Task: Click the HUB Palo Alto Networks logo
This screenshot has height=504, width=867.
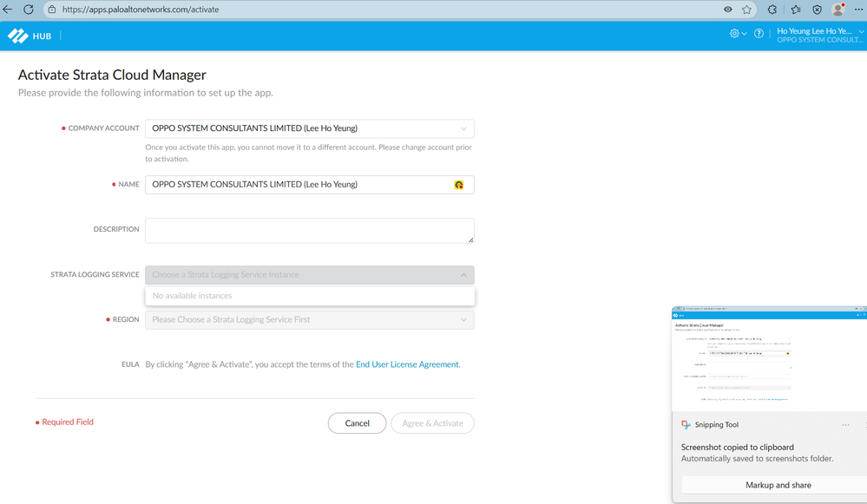Action: pyautogui.click(x=19, y=36)
